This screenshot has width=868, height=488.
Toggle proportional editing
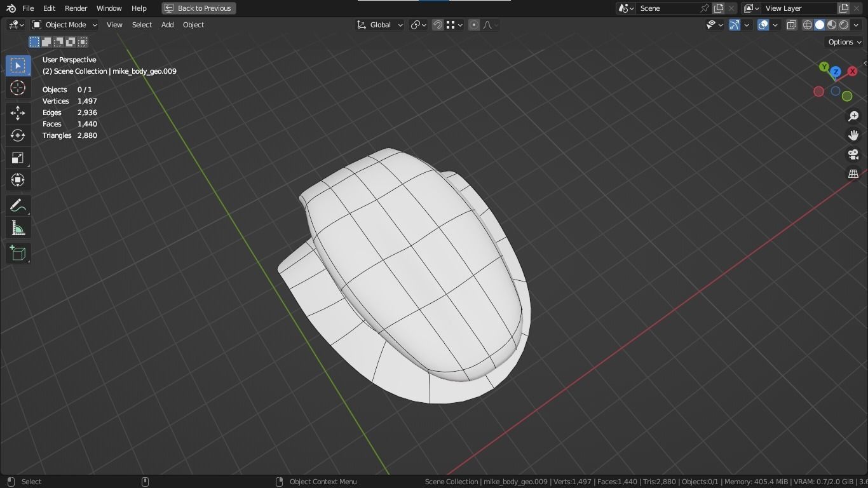pyautogui.click(x=474, y=25)
